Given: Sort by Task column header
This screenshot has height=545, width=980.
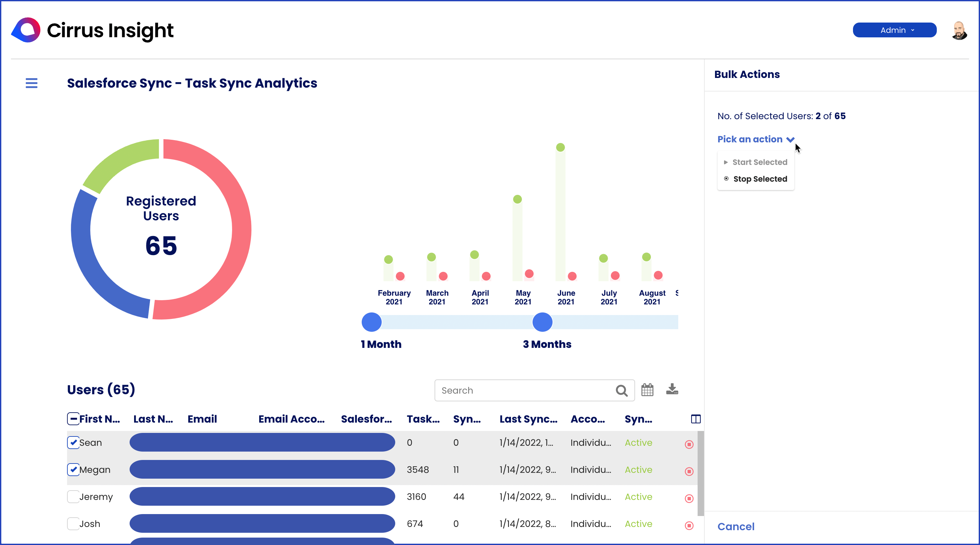Looking at the screenshot, I should 423,419.
